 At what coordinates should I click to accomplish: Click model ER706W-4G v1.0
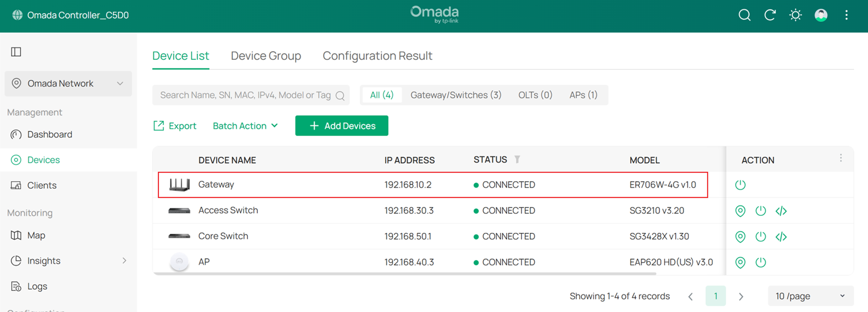[x=662, y=185]
